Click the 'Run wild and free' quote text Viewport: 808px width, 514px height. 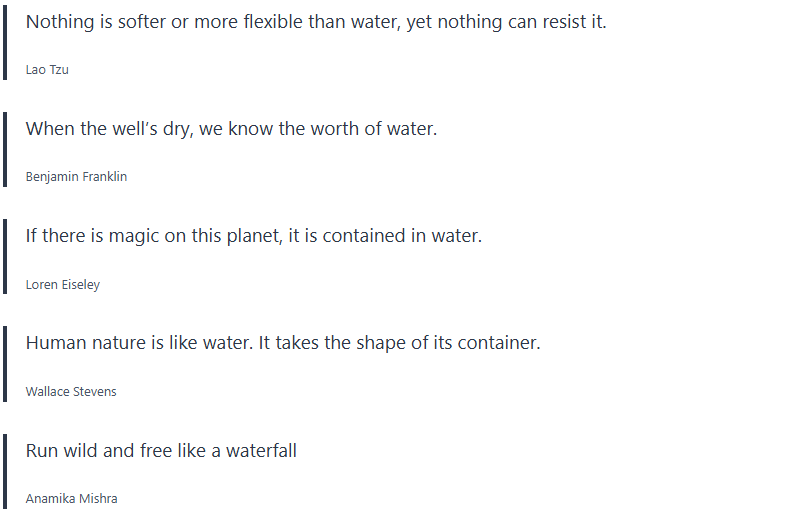click(161, 451)
